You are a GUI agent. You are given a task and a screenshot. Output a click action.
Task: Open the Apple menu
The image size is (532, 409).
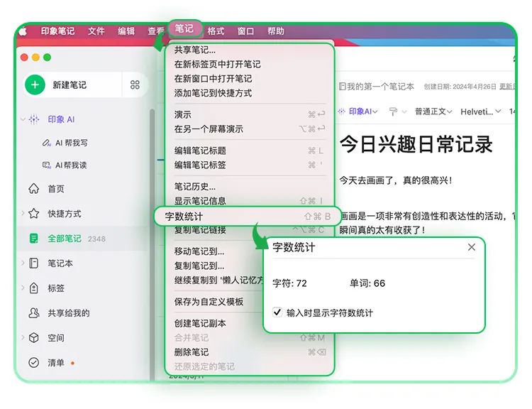[23, 31]
